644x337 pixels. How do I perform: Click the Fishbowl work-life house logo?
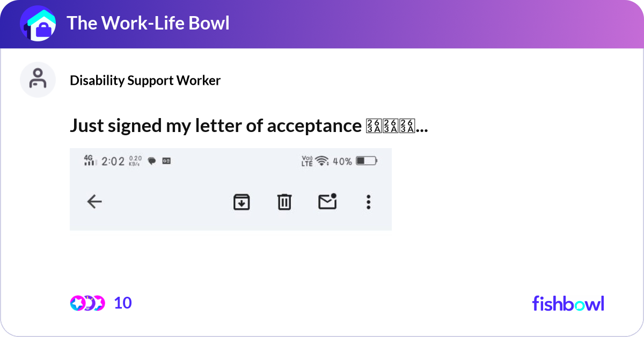pos(39,24)
